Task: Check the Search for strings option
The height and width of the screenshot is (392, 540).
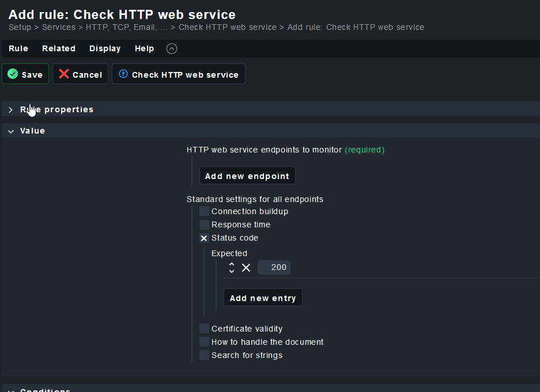Action: [x=204, y=355]
